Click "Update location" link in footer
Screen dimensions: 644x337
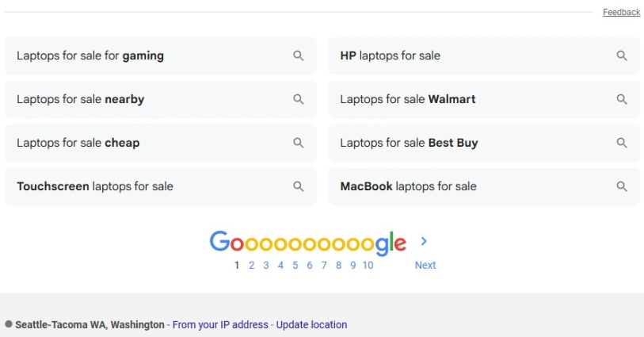click(x=311, y=325)
